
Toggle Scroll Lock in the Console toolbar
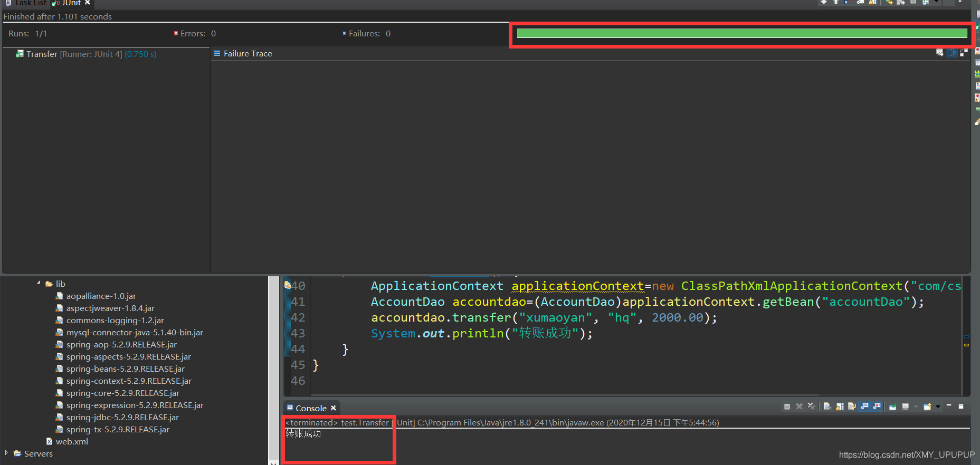tap(840, 406)
